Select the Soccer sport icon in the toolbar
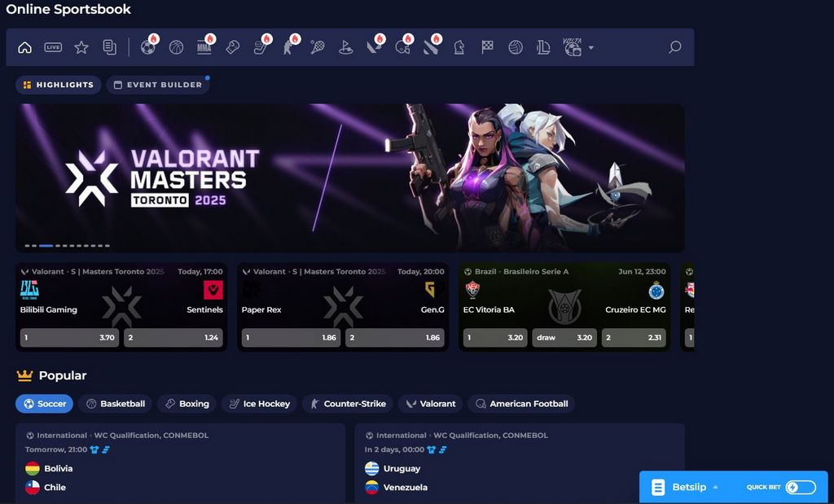The image size is (834, 504). click(150, 47)
